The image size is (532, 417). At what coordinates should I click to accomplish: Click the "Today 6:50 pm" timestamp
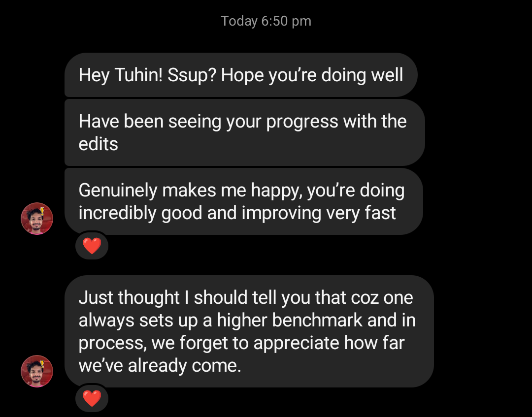coord(266,21)
